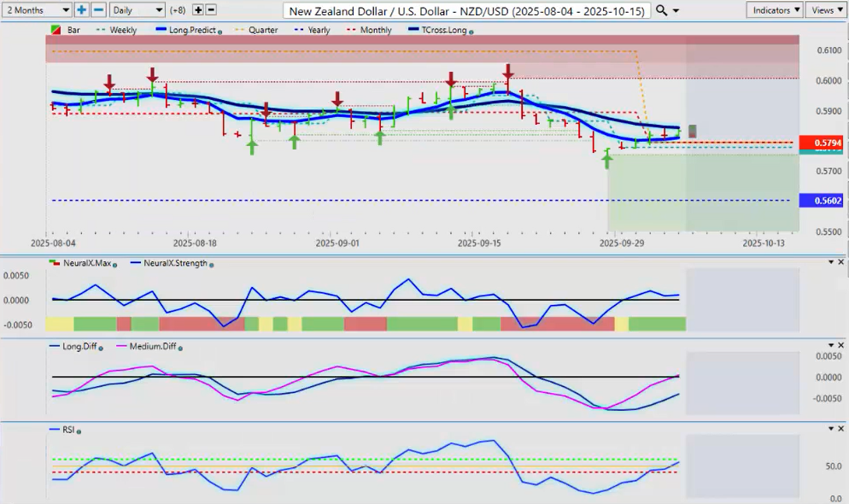Toggle the Weekly legend item
The image size is (849, 504).
point(122,30)
